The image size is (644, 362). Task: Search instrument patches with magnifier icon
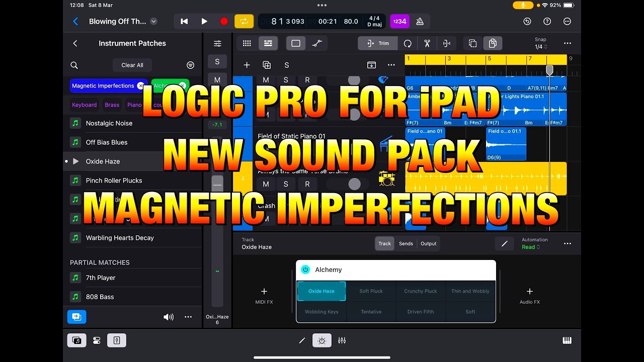(74, 65)
